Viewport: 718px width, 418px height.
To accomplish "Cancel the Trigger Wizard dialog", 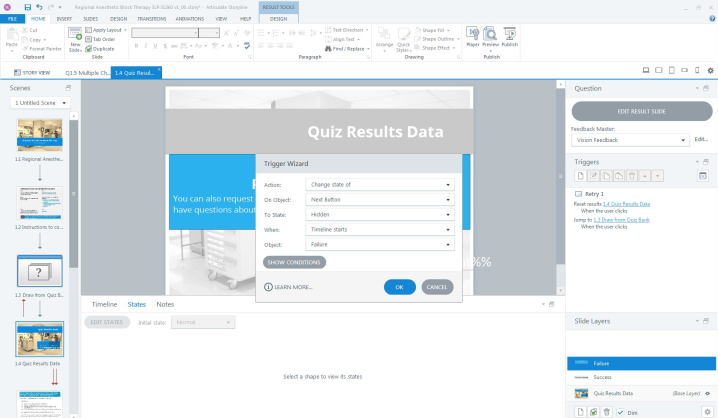I will pyautogui.click(x=437, y=287).
